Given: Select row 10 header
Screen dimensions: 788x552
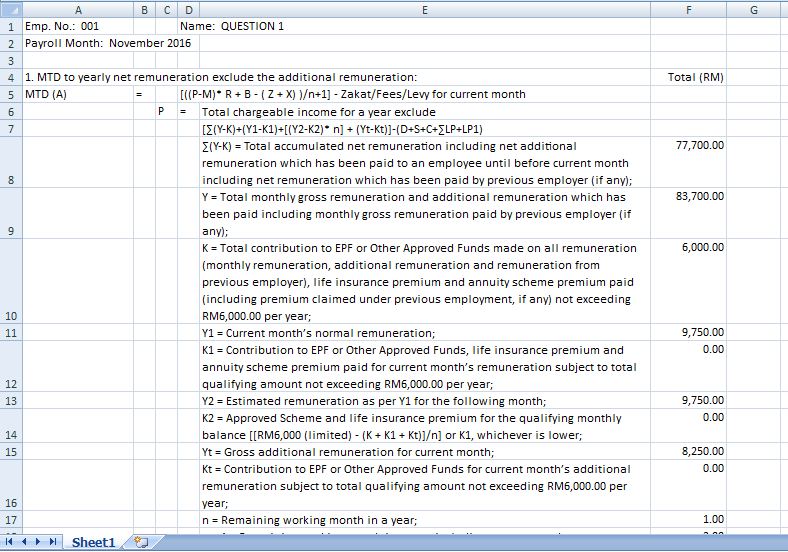Looking at the screenshot, I should tap(11, 281).
